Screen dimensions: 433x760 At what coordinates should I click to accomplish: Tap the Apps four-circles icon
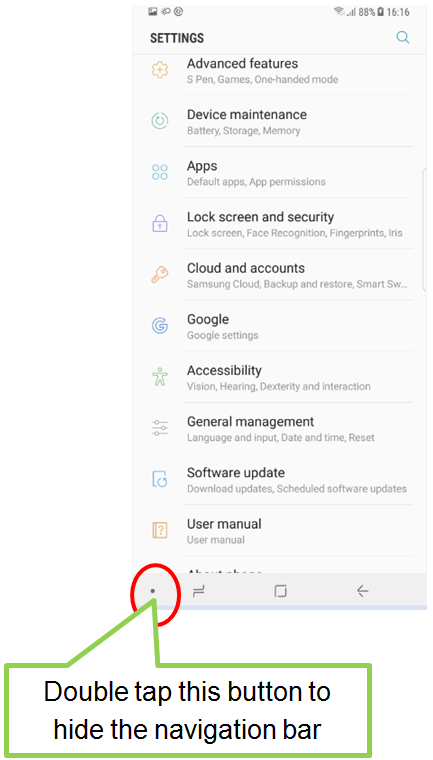pyautogui.click(x=160, y=172)
